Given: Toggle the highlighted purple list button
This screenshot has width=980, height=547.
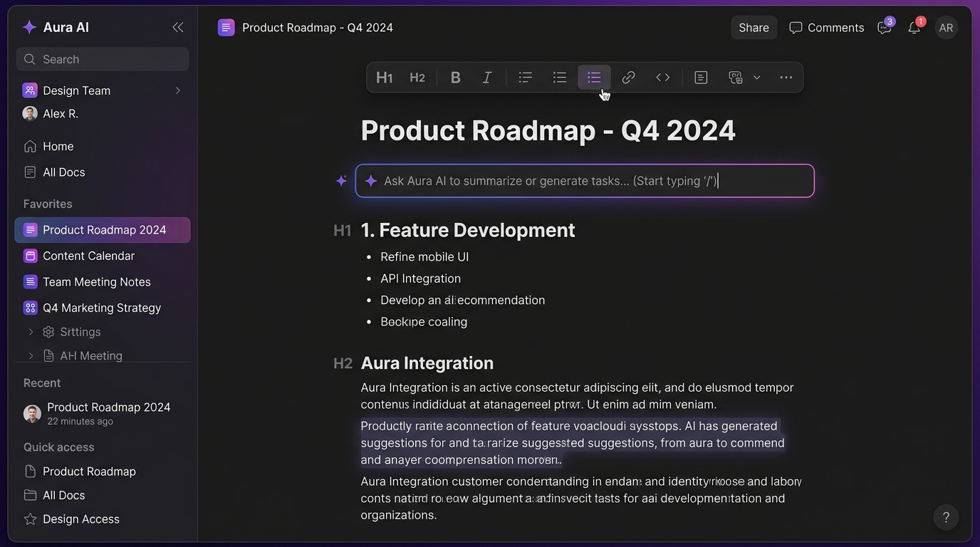Looking at the screenshot, I should tap(594, 78).
